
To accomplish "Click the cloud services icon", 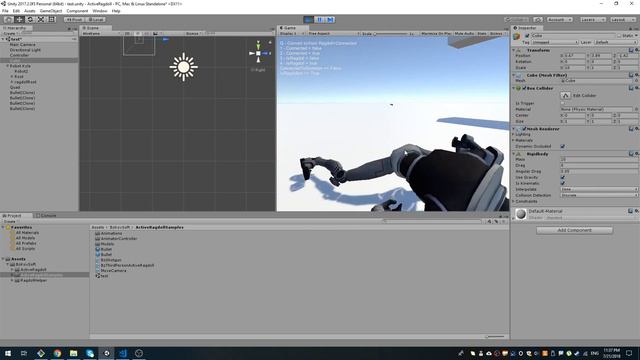I will [538, 20].
